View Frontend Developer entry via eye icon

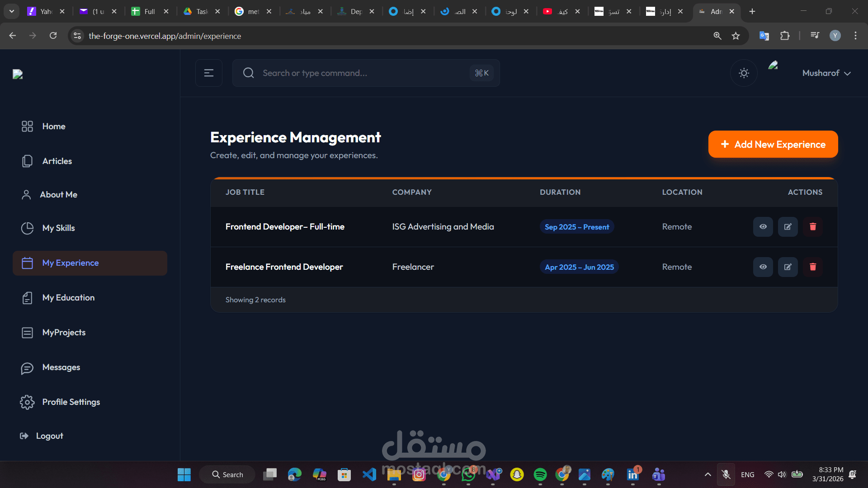763,227
